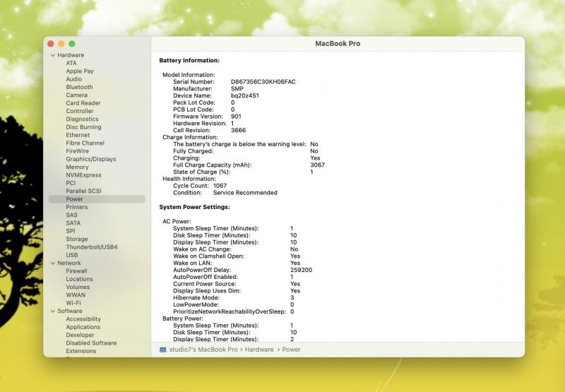Select Ethernet in the sidebar
565x392 pixels.
click(x=78, y=135)
